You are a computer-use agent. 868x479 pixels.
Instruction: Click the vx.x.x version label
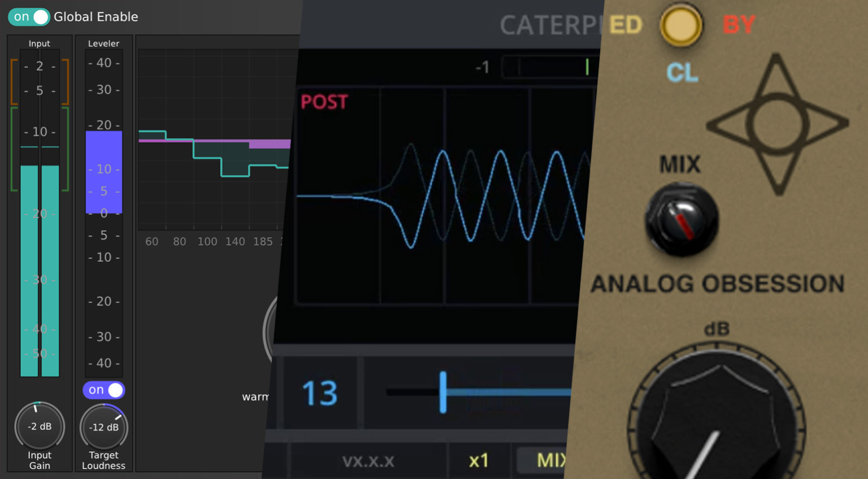[x=368, y=461]
